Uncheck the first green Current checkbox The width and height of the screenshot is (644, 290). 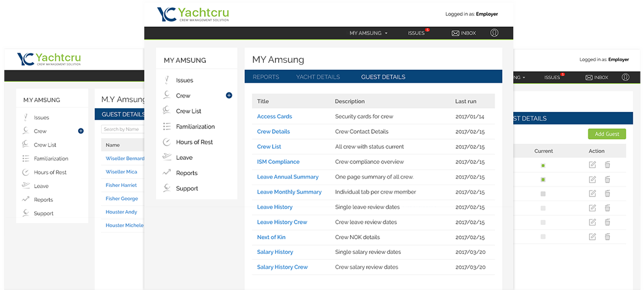pyautogui.click(x=543, y=166)
